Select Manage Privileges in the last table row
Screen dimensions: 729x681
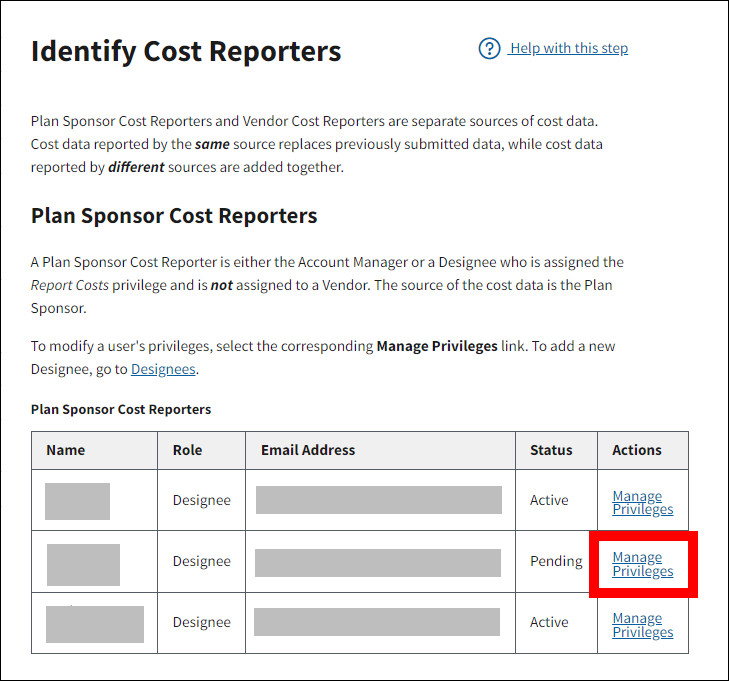tap(642, 625)
